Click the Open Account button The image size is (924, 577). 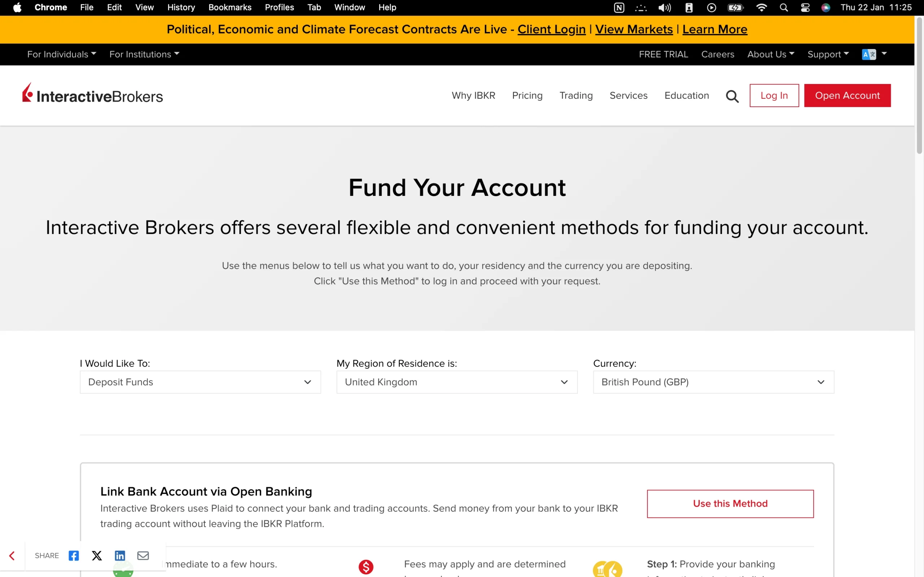pyautogui.click(x=847, y=96)
